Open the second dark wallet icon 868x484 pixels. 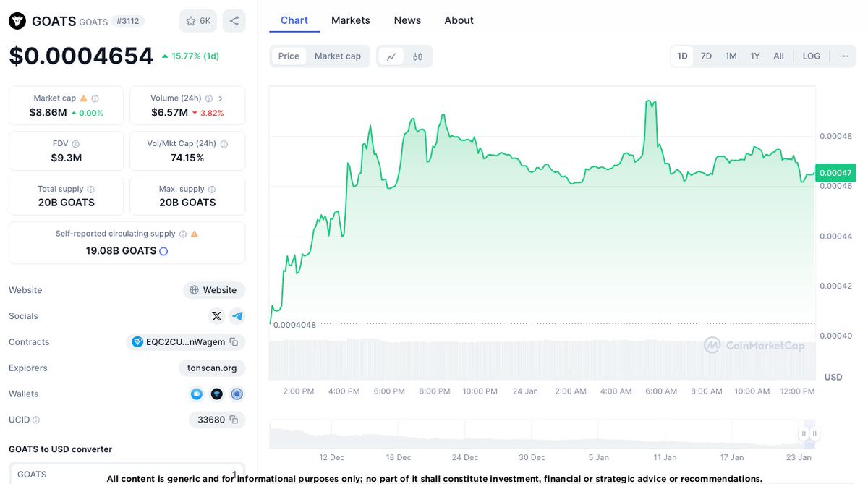tap(216, 394)
